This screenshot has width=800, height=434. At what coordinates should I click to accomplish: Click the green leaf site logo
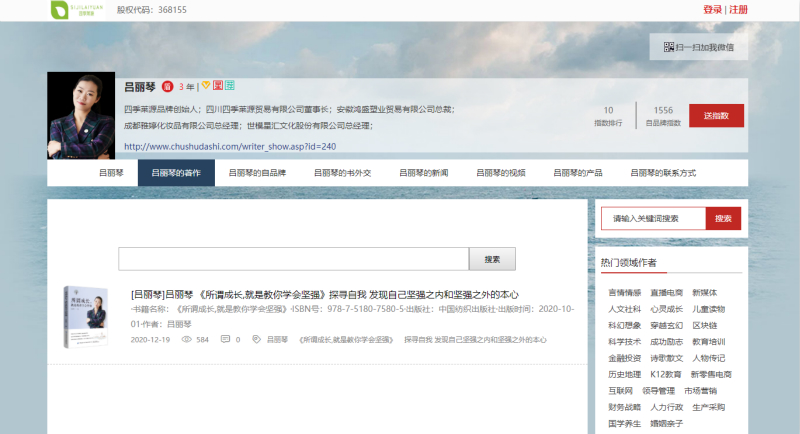pyautogui.click(x=70, y=10)
